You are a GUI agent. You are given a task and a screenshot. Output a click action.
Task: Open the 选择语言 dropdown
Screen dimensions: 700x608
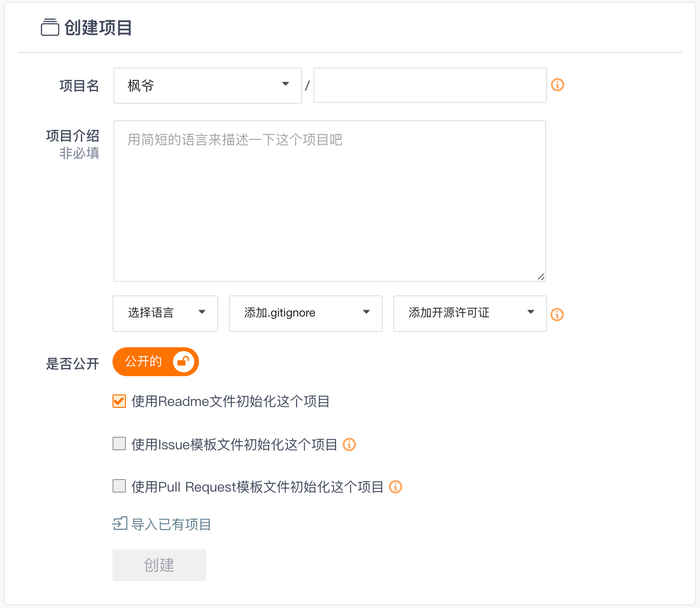point(165,314)
